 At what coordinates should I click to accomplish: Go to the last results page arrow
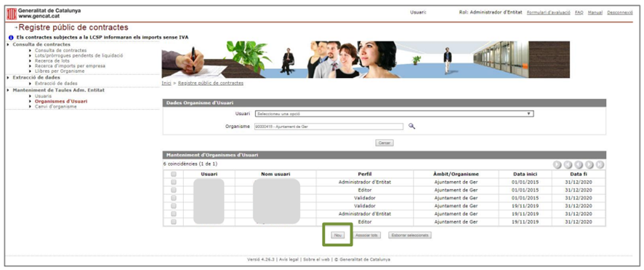point(600,164)
